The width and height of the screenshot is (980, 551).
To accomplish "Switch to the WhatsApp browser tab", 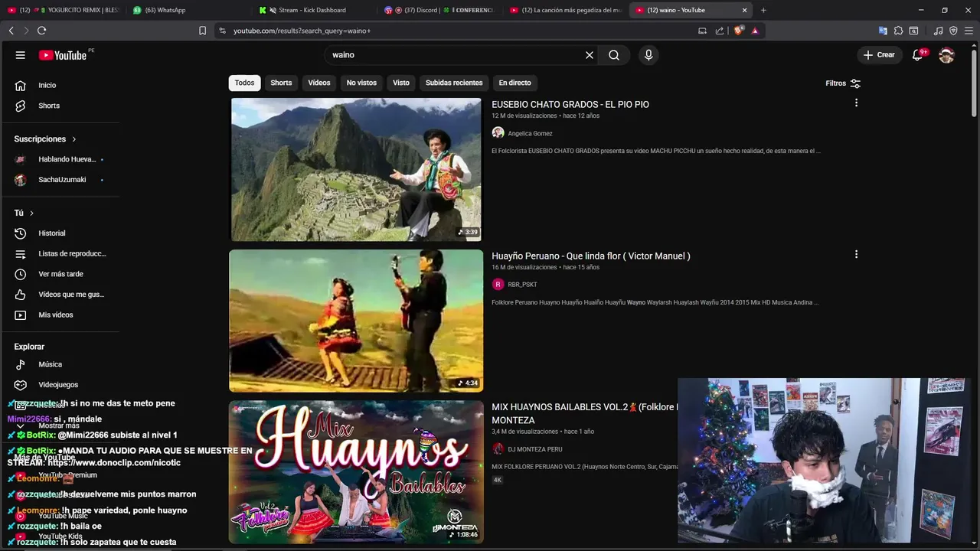I will pyautogui.click(x=188, y=10).
